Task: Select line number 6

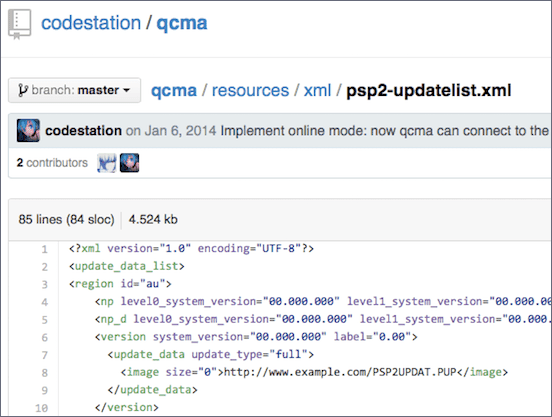Action: tap(44, 337)
